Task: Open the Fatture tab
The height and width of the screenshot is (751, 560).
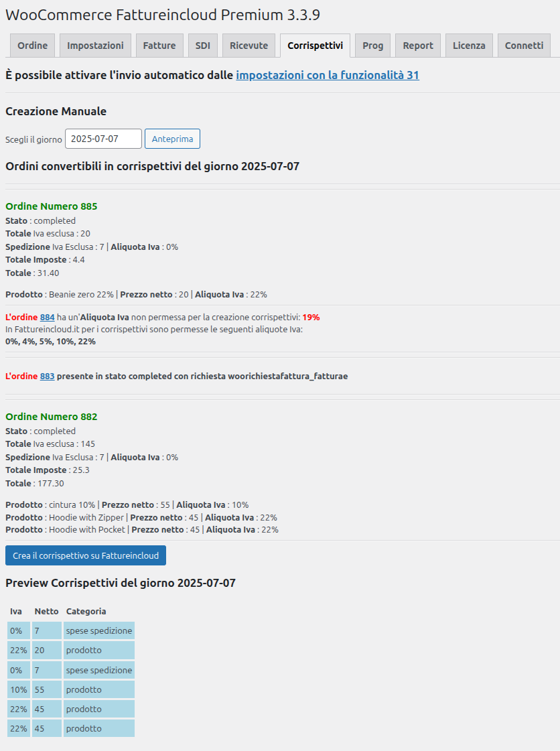Action: 159,46
